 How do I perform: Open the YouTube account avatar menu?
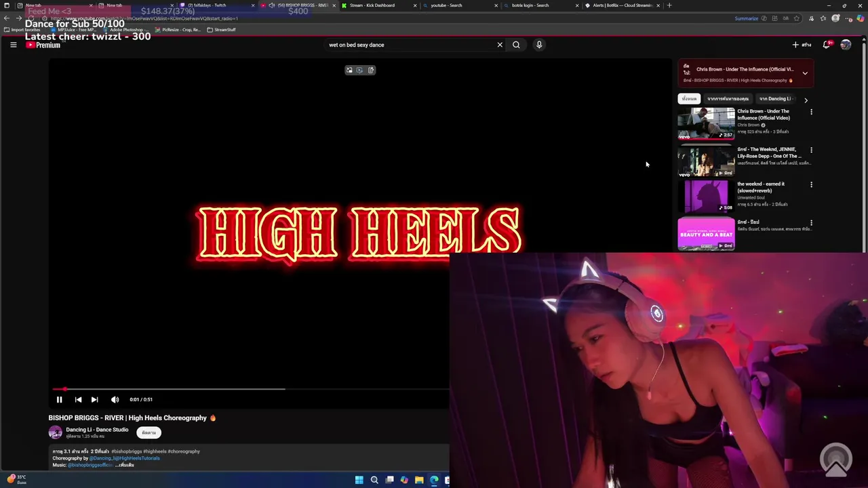pos(846,45)
